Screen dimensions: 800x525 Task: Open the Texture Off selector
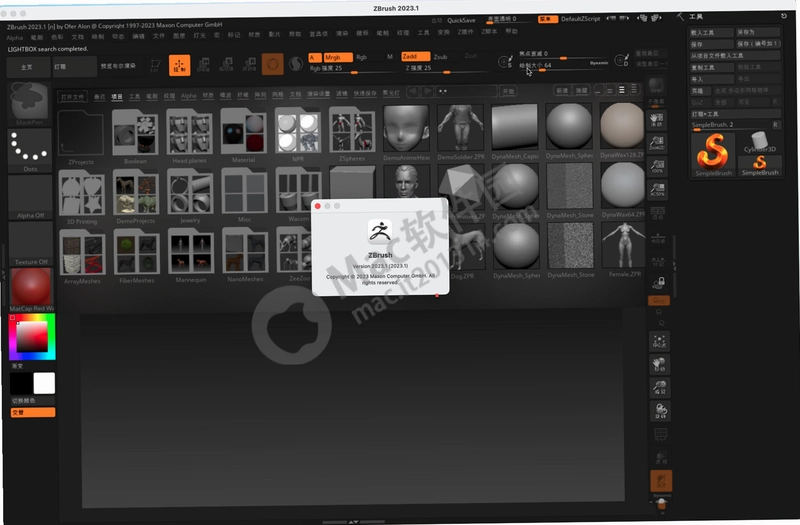click(x=31, y=243)
